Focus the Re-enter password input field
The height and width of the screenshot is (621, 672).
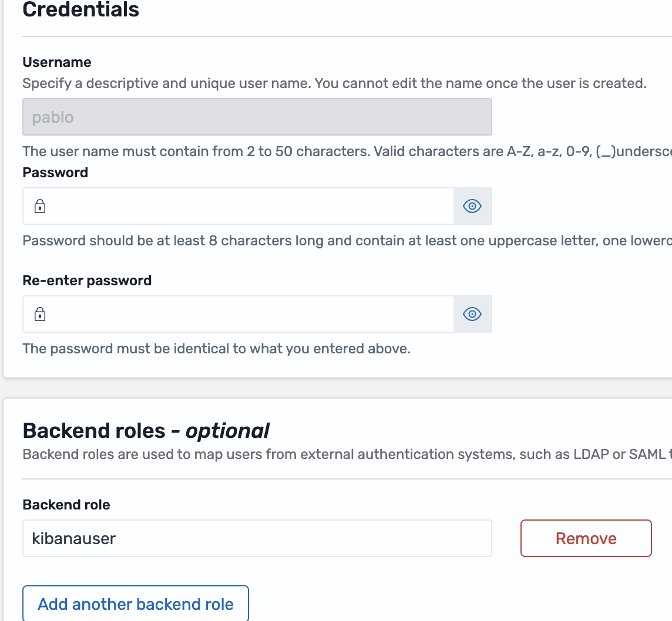(x=247, y=314)
